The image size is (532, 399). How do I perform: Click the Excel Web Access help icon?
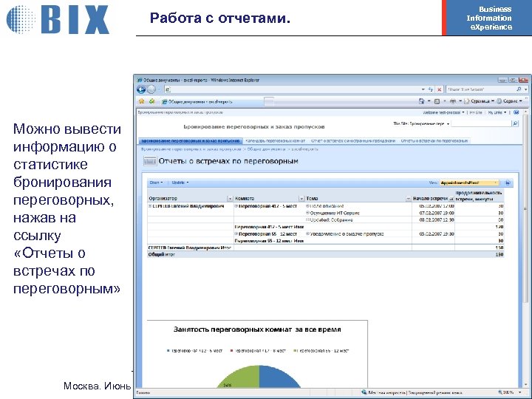pos(508,183)
